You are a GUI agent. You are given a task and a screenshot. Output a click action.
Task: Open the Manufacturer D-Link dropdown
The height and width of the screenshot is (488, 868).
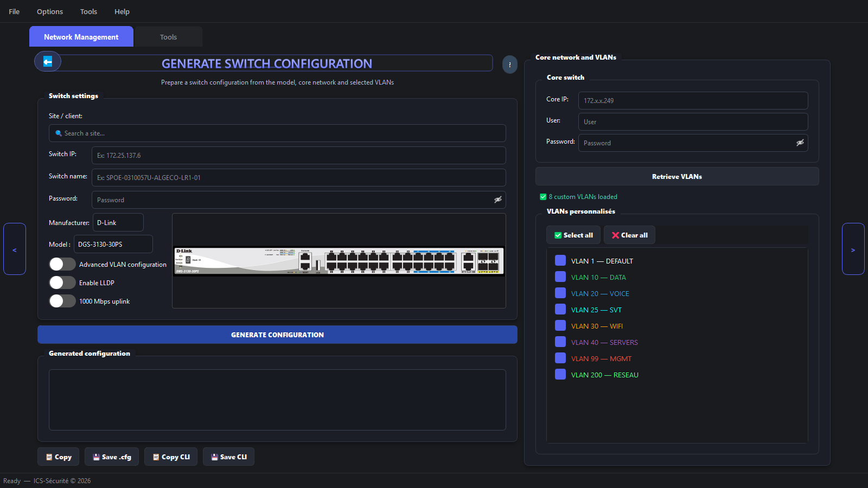click(x=118, y=222)
